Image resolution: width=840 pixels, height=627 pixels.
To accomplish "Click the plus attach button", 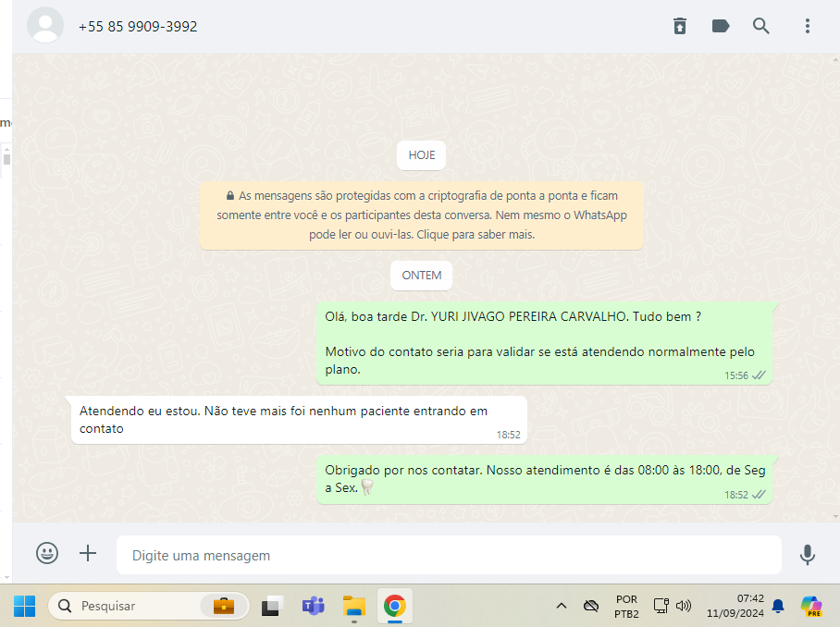I will (x=88, y=553).
